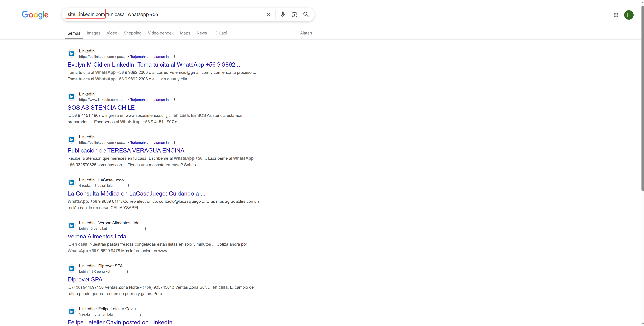Click the magnifying glass search button
This screenshot has width=644, height=326.
coord(306,14)
